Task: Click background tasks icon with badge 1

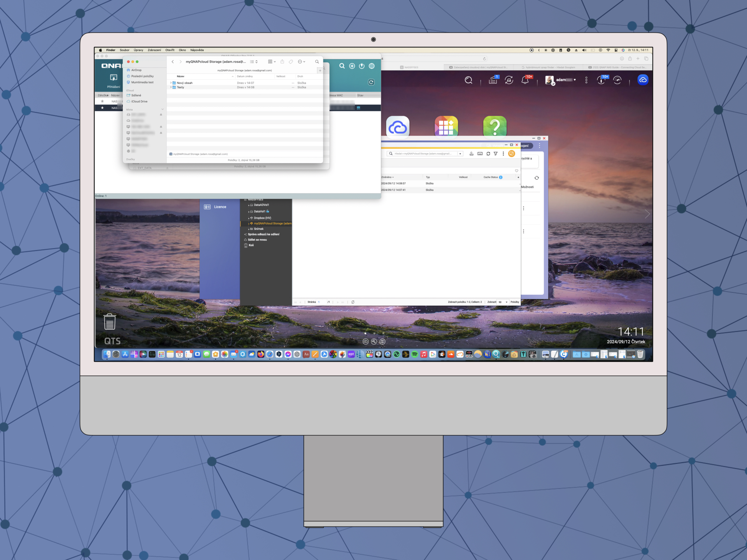Action: (493, 80)
